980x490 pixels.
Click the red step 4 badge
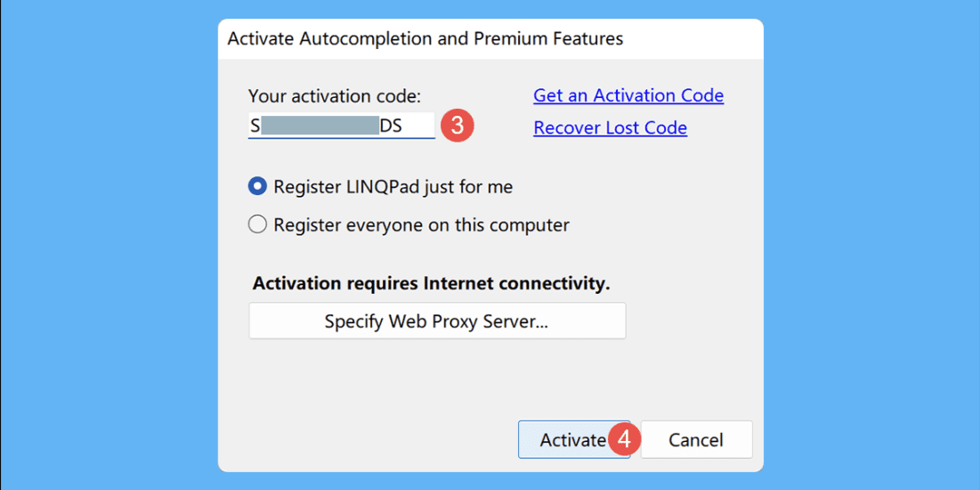click(x=625, y=439)
